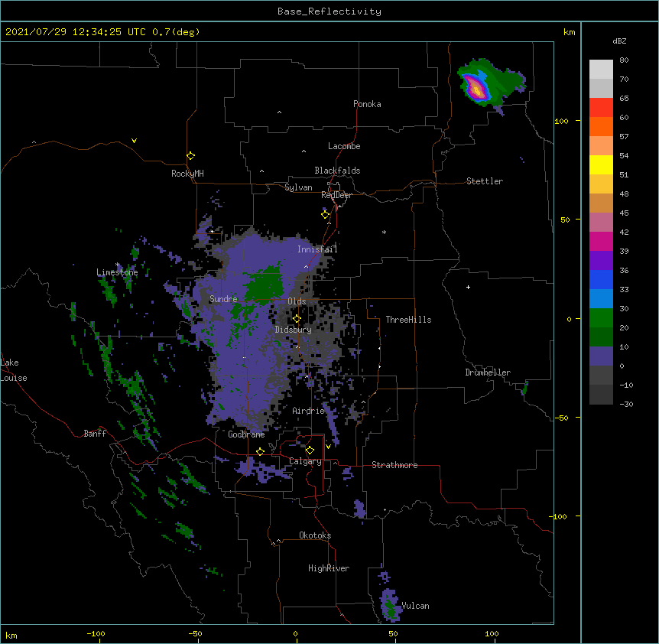Click the RockyMH town label
The image size is (659, 644).
click(x=187, y=173)
